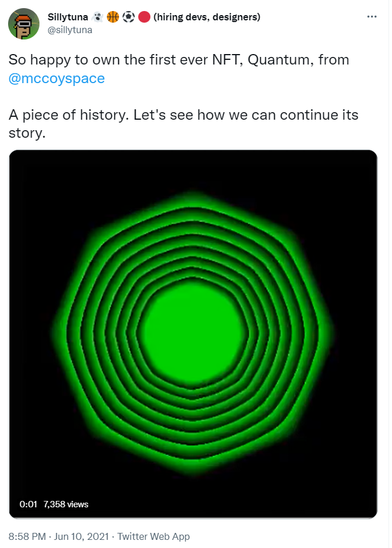Click the basketball emoji in the name

click(113, 17)
